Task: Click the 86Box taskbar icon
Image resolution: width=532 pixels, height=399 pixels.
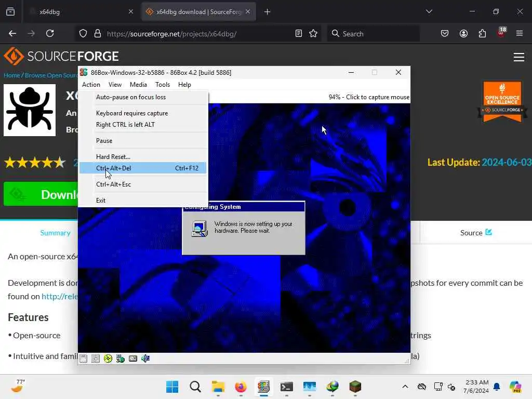Action: click(x=263, y=387)
